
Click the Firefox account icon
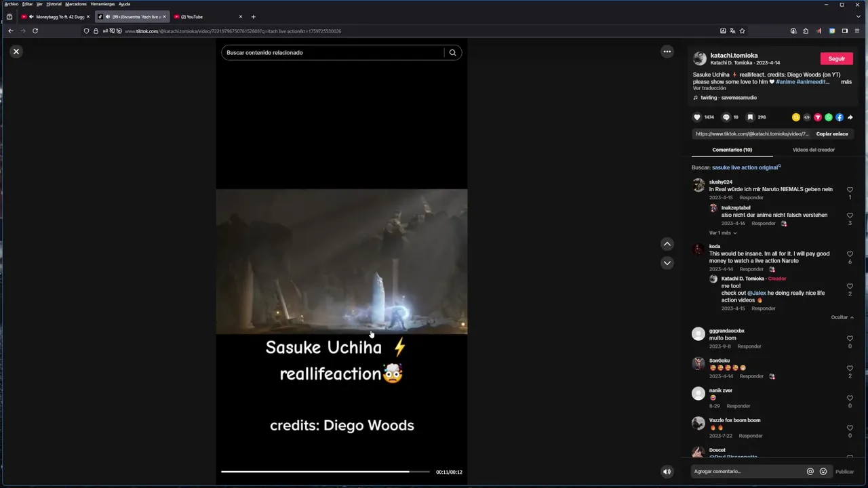793,30
